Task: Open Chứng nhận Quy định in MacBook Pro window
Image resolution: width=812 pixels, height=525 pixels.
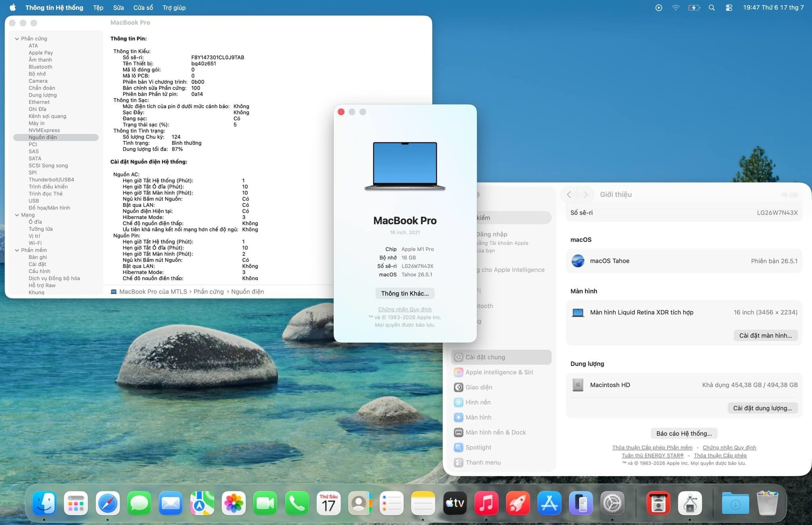Action: [x=405, y=309]
